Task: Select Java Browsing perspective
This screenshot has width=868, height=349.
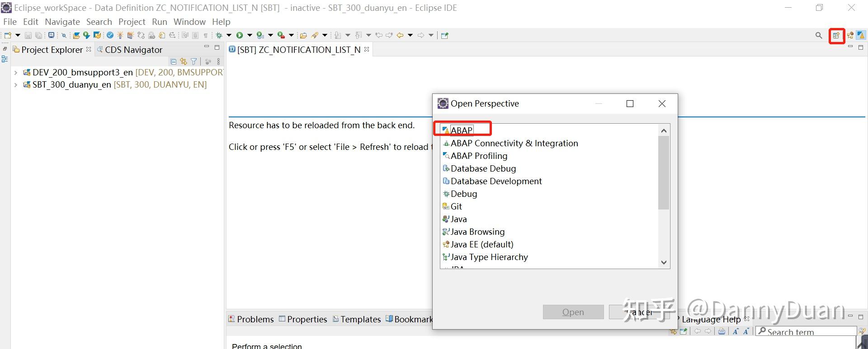Action: click(x=473, y=232)
